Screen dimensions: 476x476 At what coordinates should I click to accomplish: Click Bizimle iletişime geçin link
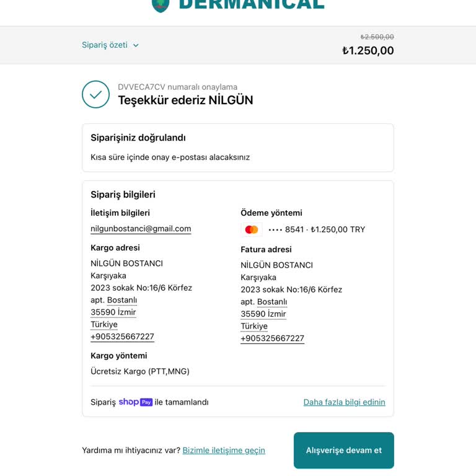(x=224, y=451)
